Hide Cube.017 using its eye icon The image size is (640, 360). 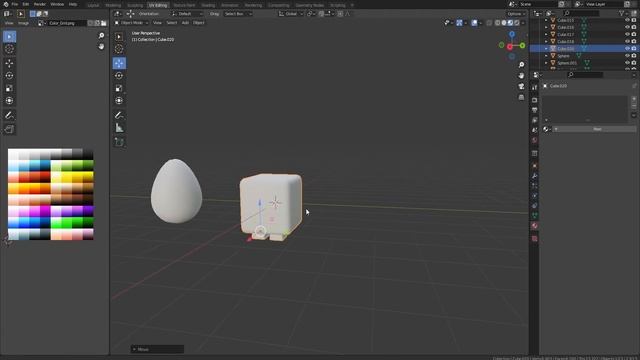627,34
